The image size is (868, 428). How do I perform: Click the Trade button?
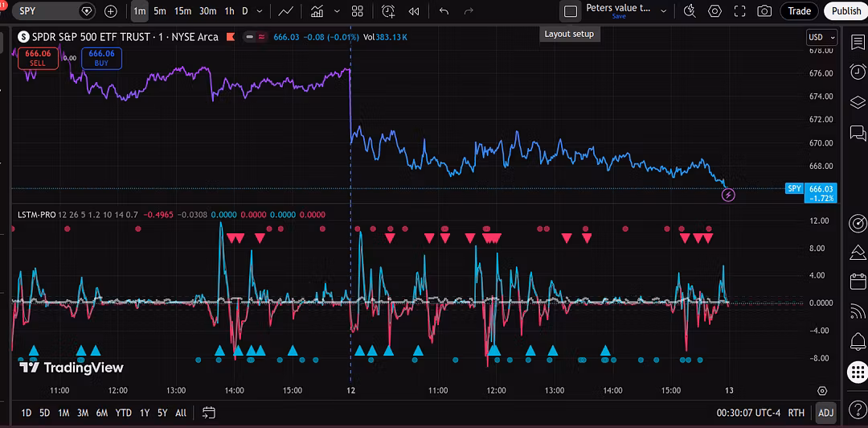(x=800, y=11)
